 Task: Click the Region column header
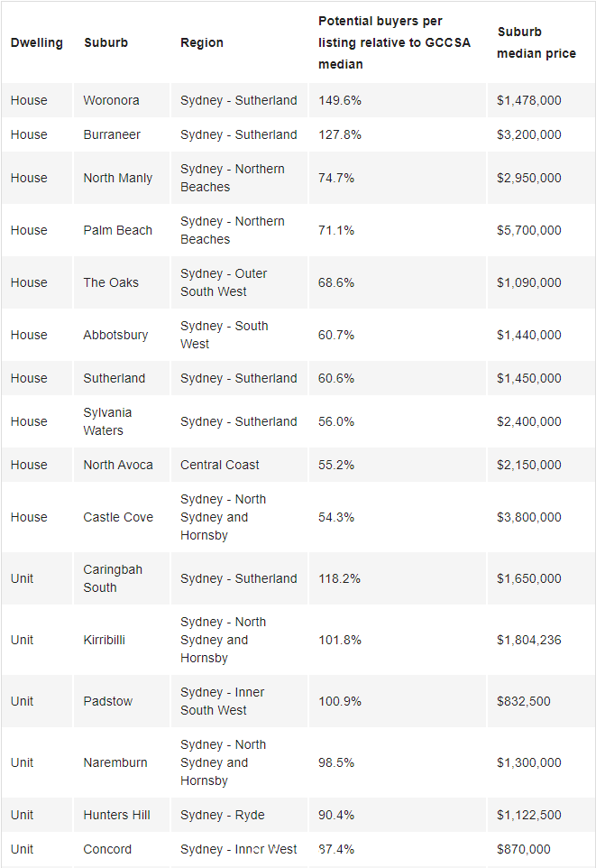coord(202,42)
